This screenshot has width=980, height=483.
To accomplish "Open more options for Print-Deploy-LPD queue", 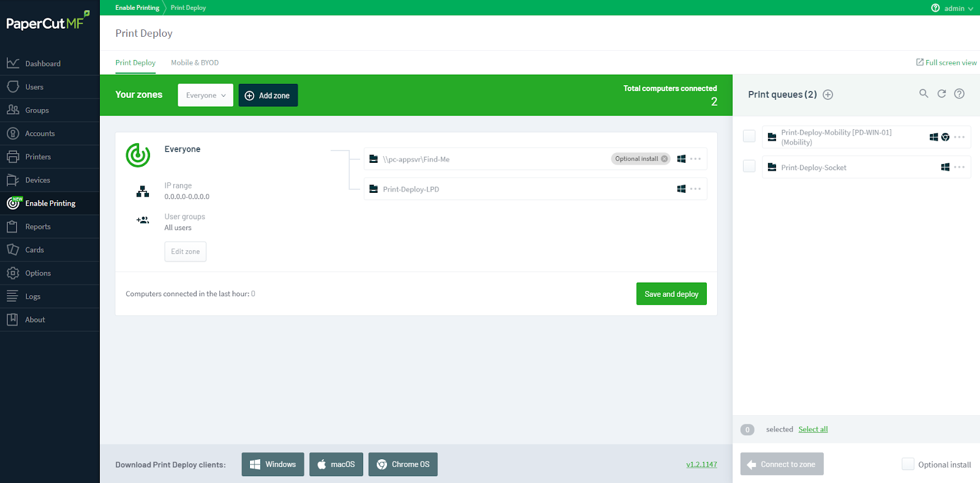I will tap(696, 189).
